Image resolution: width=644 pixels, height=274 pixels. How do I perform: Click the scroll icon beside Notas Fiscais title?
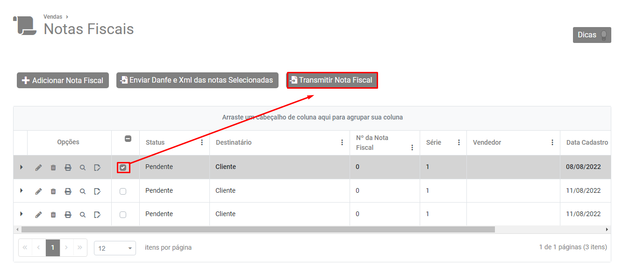[x=24, y=25]
